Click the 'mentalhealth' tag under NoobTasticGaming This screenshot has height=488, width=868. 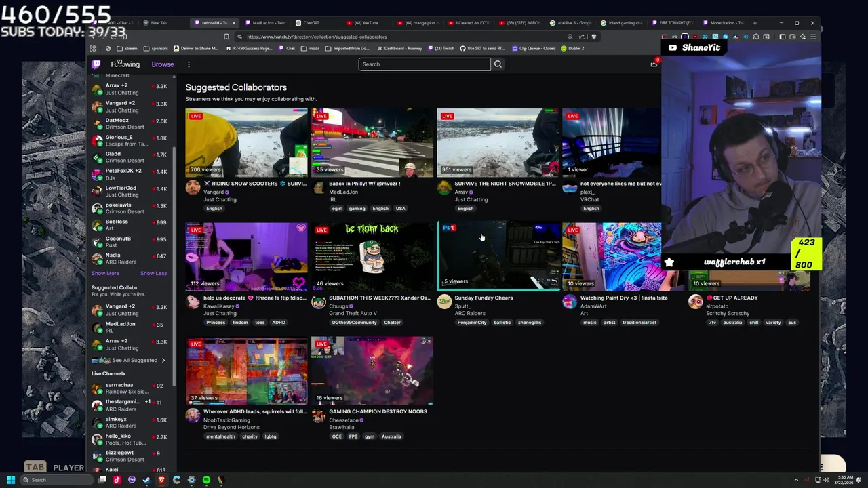220,436
